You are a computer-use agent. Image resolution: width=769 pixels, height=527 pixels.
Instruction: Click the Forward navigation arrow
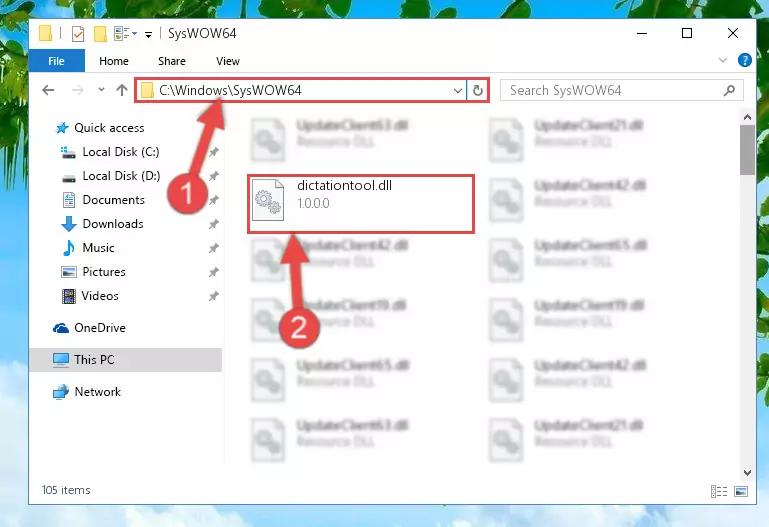tap(77, 90)
